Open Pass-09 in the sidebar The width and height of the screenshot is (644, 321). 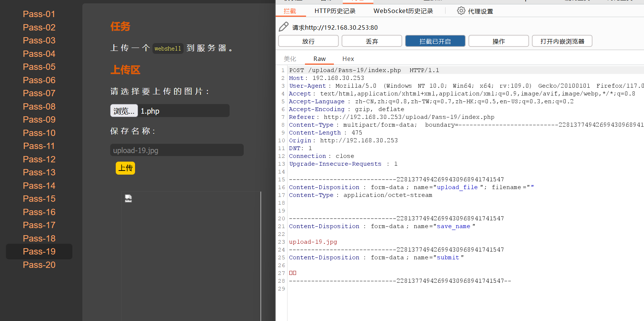tap(39, 120)
